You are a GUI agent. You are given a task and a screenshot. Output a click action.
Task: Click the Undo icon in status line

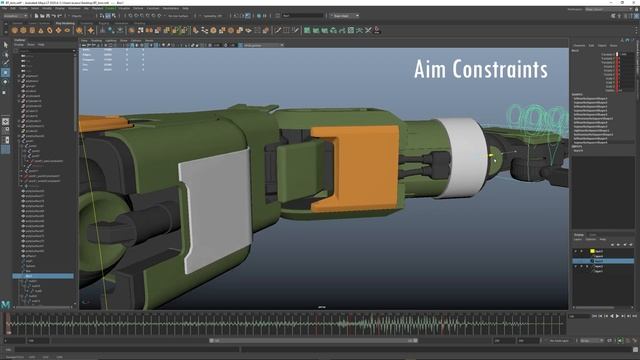coord(53,16)
